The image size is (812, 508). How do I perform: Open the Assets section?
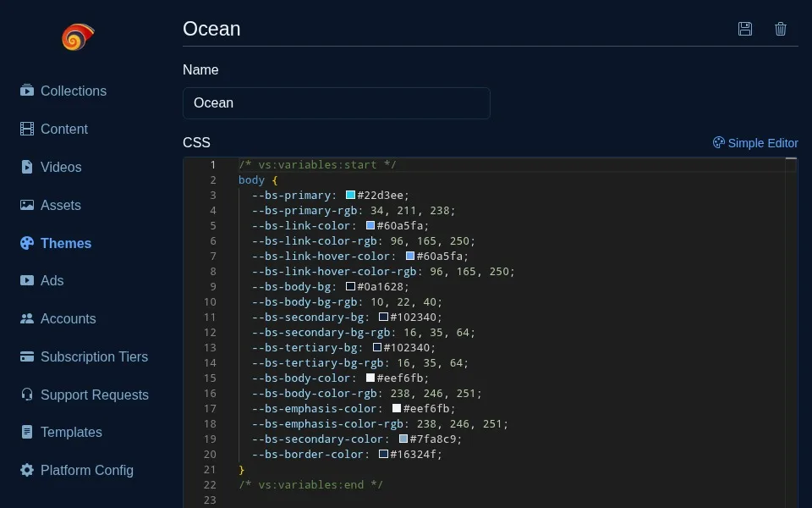point(61,205)
